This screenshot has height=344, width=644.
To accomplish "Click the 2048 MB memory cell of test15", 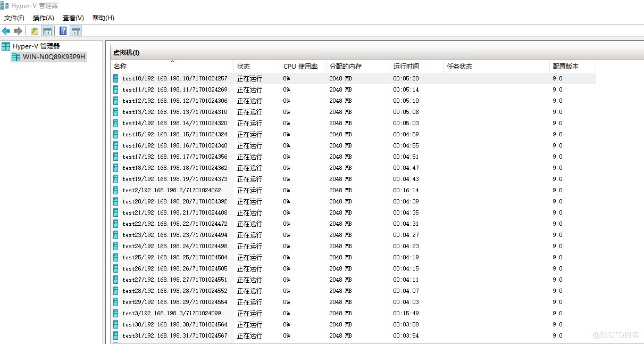I will coord(340,134).
